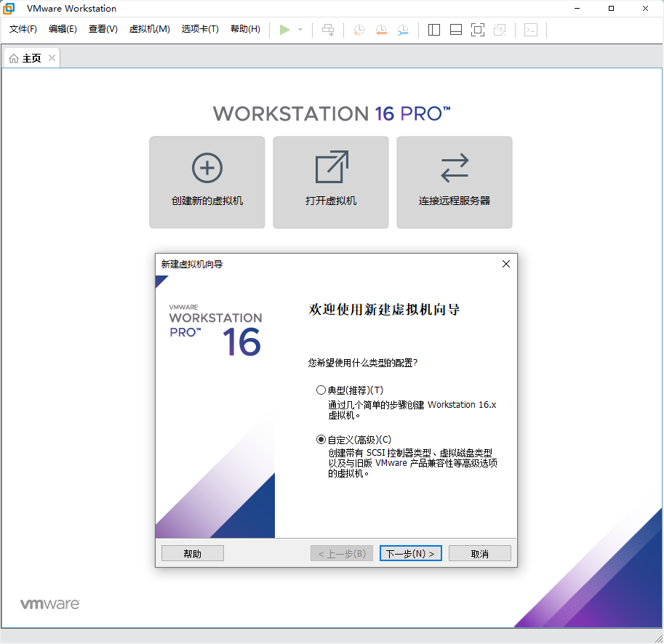Click the VMware Workstation title bar logo
The image size is (664, 644).
click(x=9, y=9)
